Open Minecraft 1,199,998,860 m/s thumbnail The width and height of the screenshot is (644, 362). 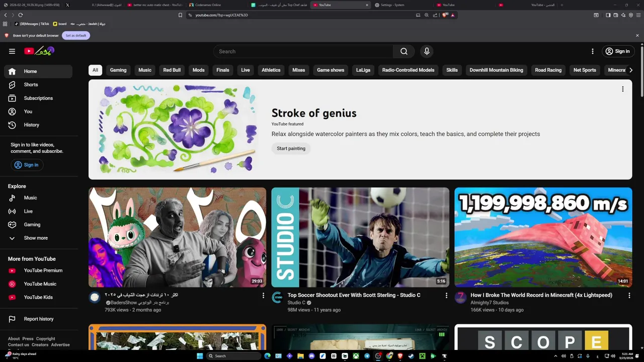coord(543,237)
